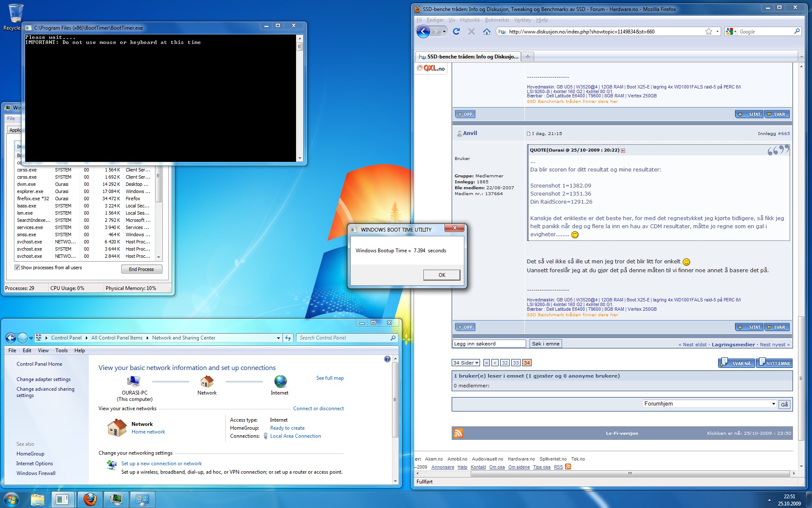Open Google search engine dropdown
The width and height of the screenshot is (812, 508).
pyautogui.click(x=731, y=31)
